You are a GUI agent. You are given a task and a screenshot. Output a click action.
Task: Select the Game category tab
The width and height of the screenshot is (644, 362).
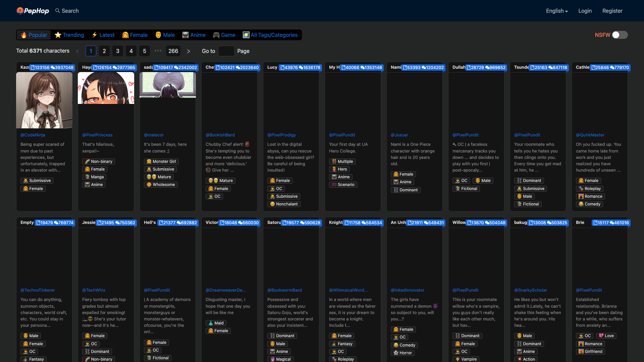coord(224,35)
